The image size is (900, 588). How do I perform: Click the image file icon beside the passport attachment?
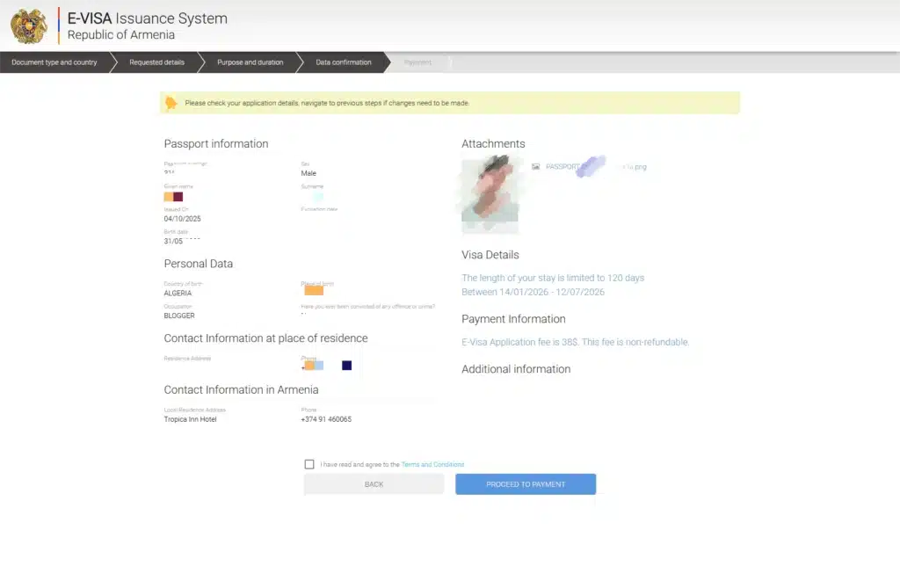535,166
